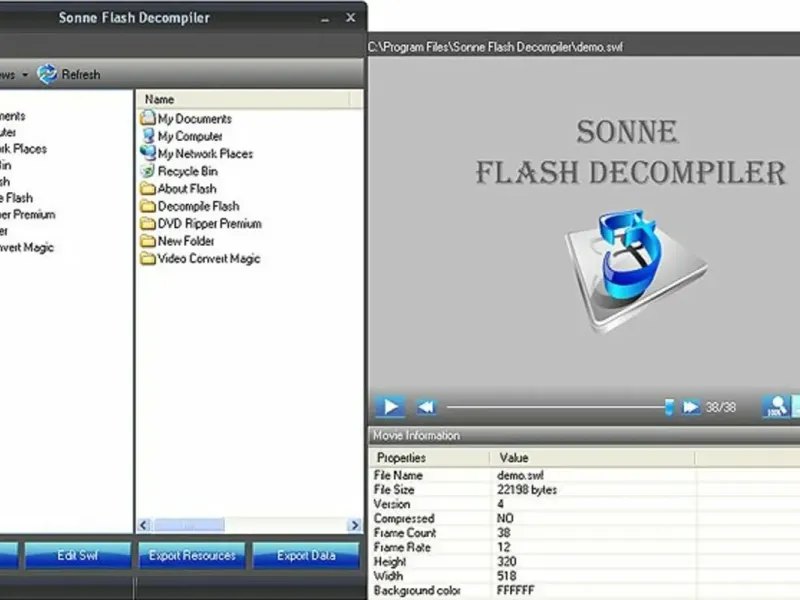Step back one frame in player
Image resolution: width=800 pixels, height=600 pixels.
[426, 407]
